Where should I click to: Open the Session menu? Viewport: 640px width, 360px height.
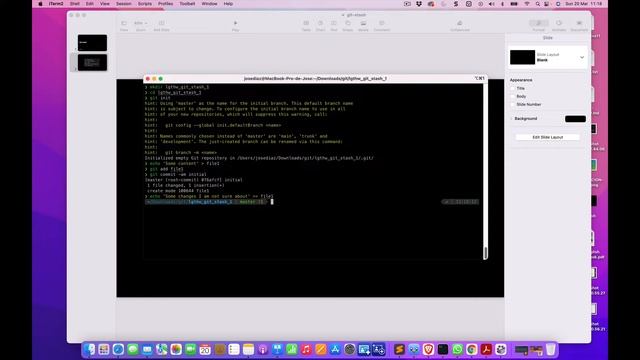(x=124, y=4)
